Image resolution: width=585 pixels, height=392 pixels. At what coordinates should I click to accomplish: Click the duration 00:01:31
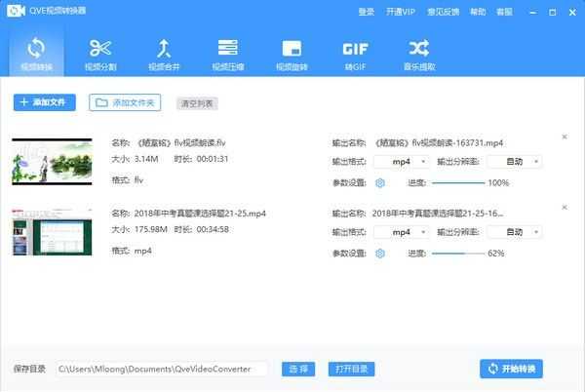point(213,159)
